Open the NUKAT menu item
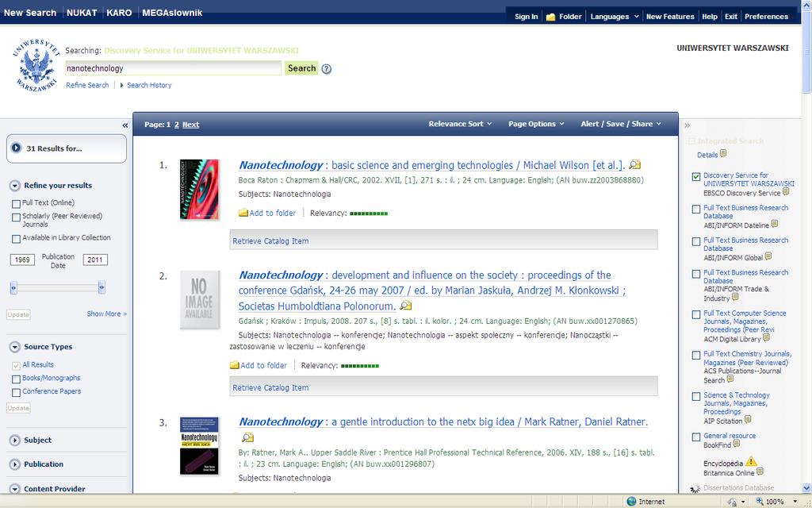 pos(82,13)
